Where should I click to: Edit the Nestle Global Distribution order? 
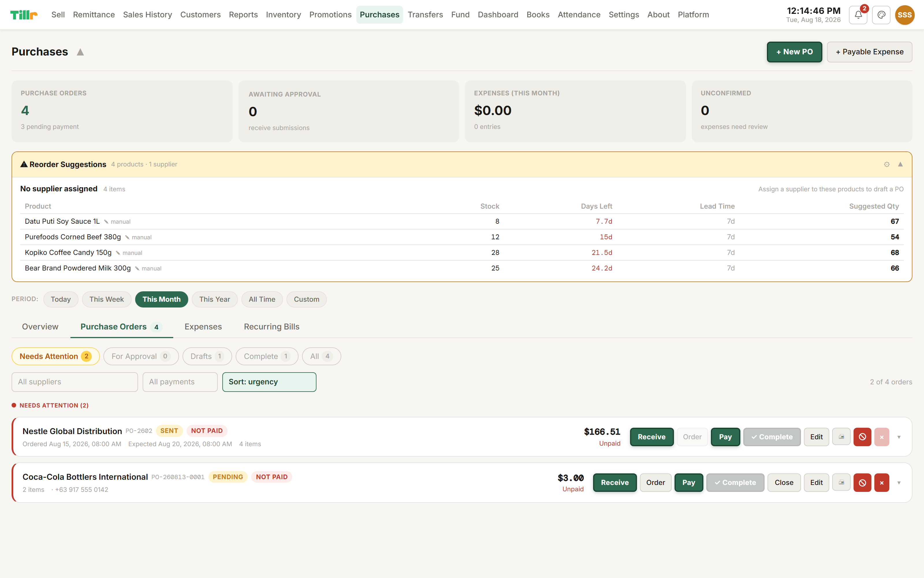[816, 437]
